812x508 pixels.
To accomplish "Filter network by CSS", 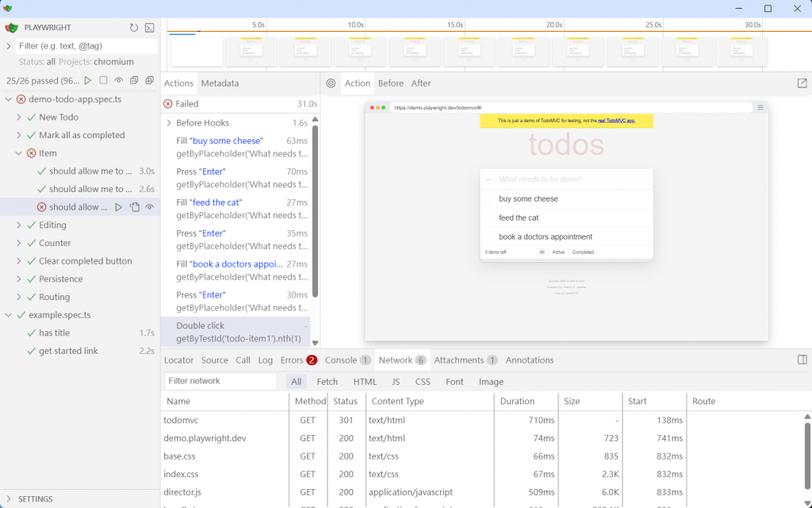I will (x=423, y=382).
